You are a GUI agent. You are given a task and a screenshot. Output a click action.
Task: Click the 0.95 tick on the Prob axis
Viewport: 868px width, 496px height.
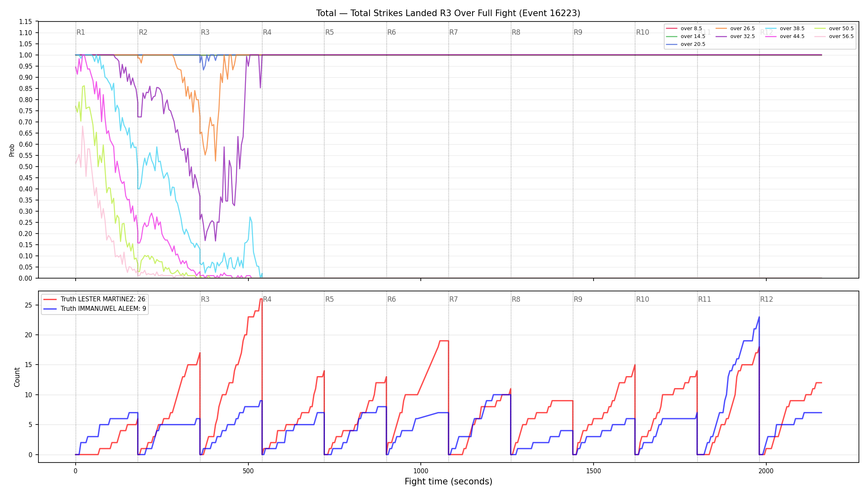[25, 66]
